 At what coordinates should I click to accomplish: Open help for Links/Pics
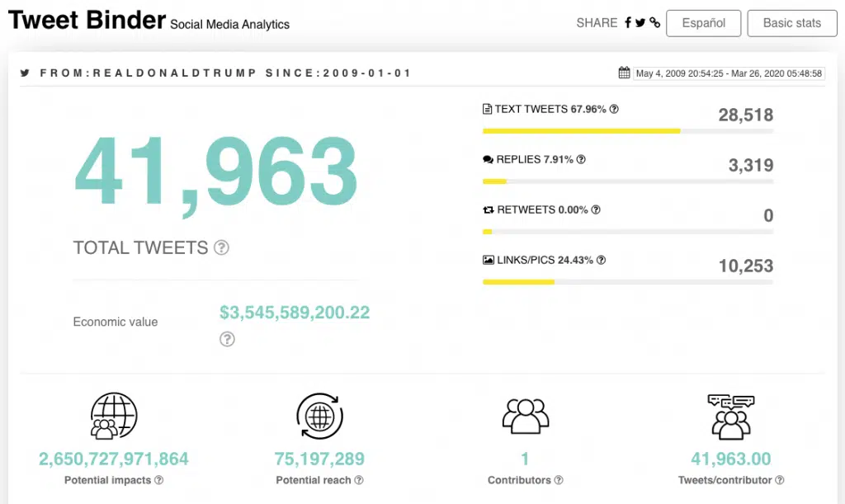(602, 260)
